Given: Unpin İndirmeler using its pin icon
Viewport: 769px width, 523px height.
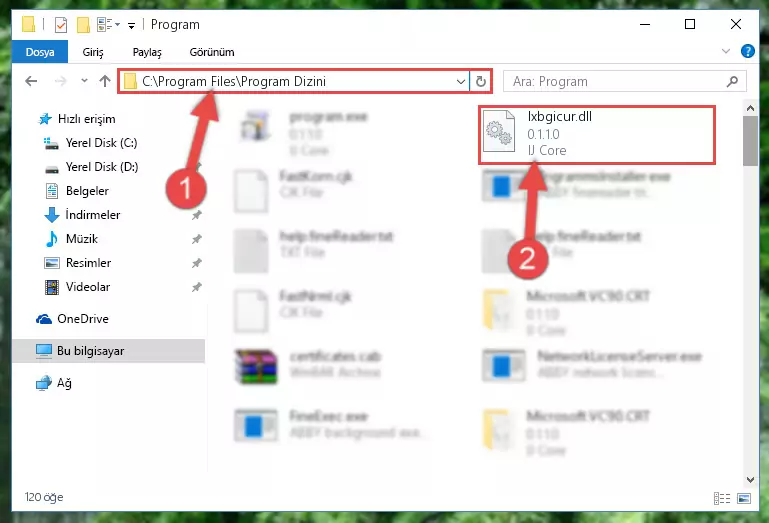Looking at the screenshot, I should coord(197,215).
